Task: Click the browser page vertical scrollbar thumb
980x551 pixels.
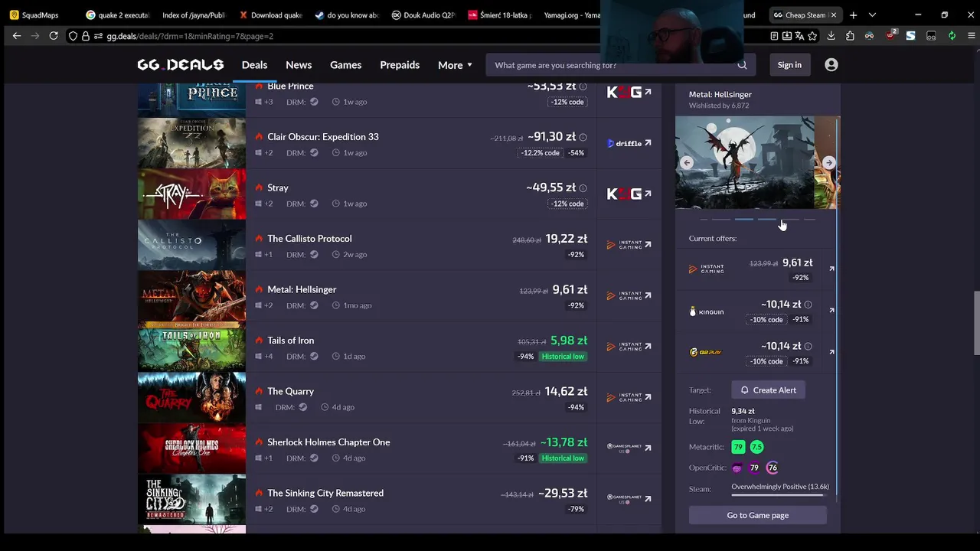Action: coord(976,323)
